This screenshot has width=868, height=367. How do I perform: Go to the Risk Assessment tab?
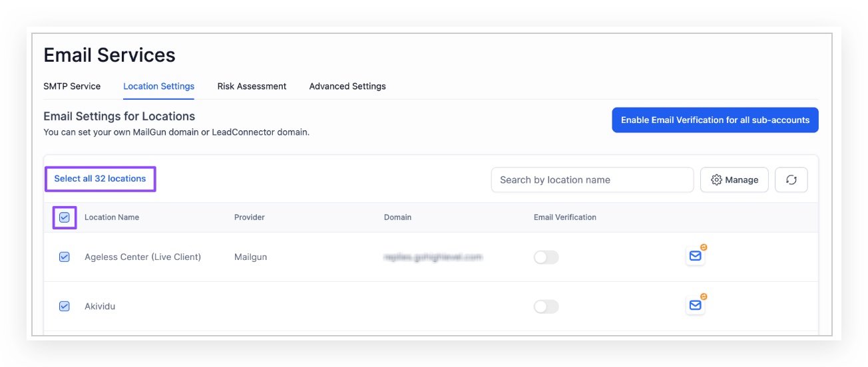pos(252,86)
